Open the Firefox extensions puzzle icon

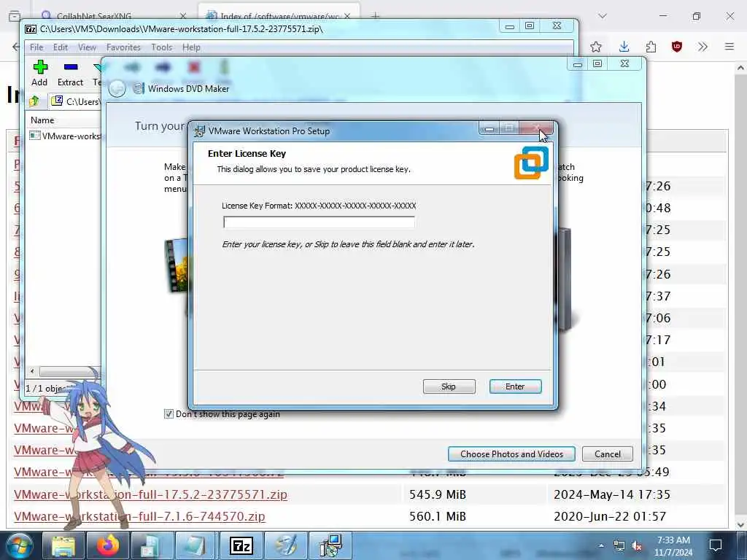pyautogui.click(x=651, y=47)
